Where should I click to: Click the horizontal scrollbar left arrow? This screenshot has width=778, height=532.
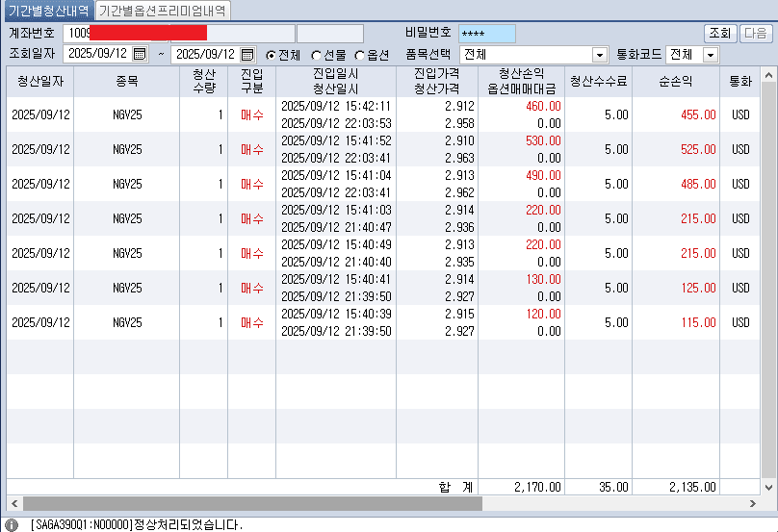(13, 503)
